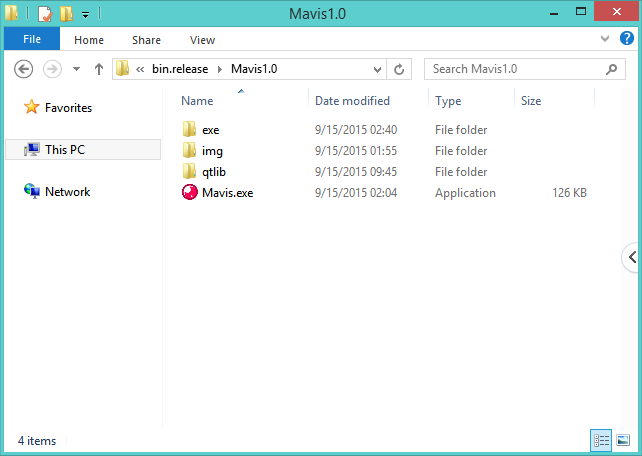
Task: Click date 9/15/2015 02:40 of exe
Action: tap(356, 130)
